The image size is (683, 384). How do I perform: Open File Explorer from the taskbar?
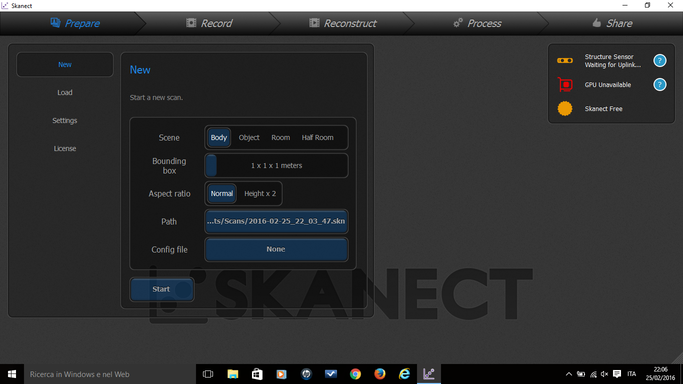(x=233, y=374)
